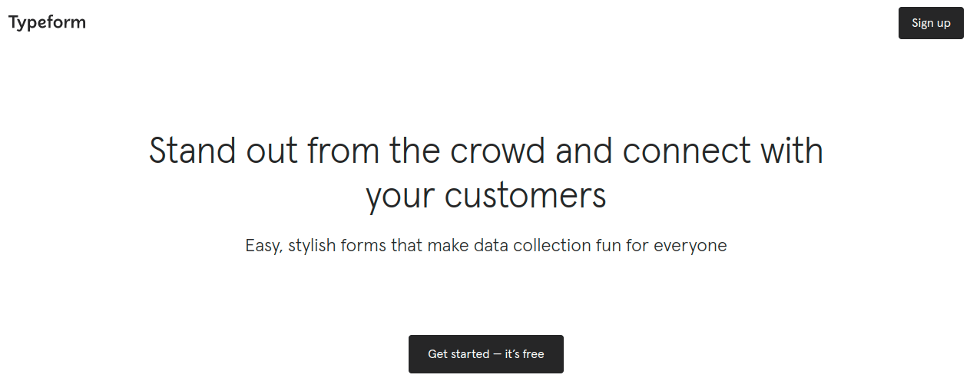Click the subtitle about easy, stylish forms
This screenshot has width=980, height=388.
(486, 246)
